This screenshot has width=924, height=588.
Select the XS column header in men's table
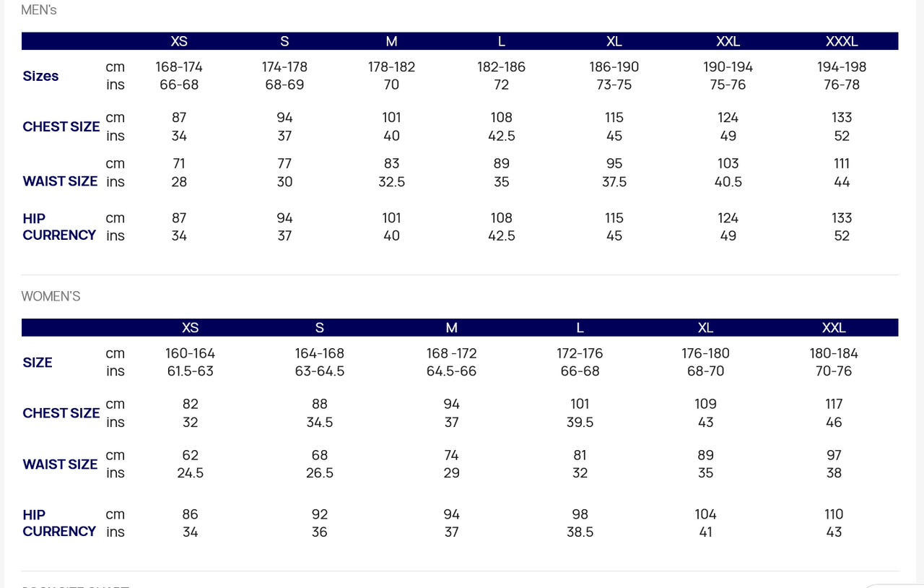(179, 41)
